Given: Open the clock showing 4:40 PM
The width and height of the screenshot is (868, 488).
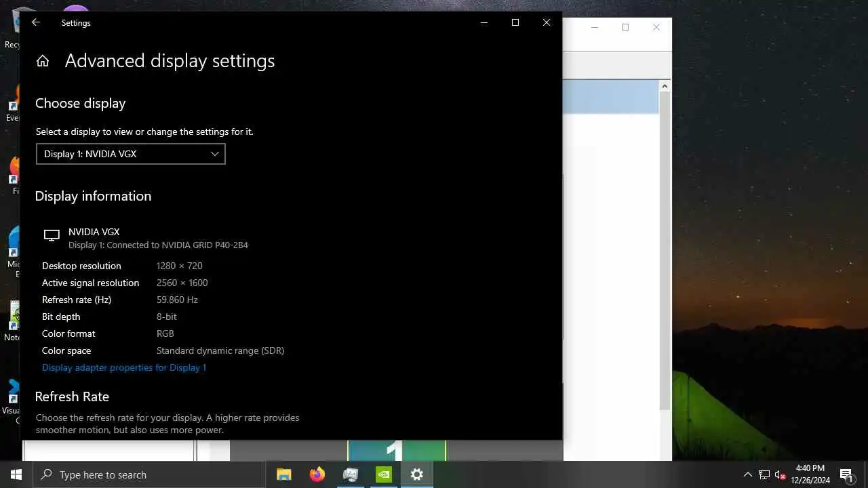Looking at the screenshot, I should (810, 474).
